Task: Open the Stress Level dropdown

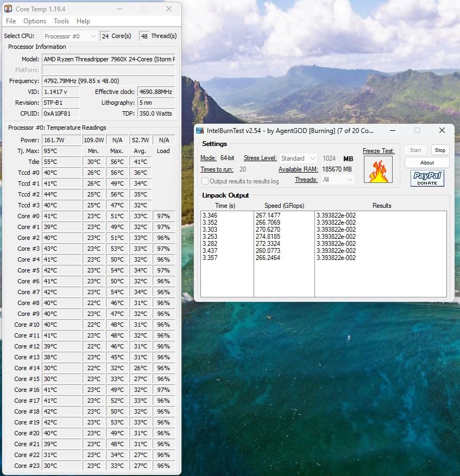Action: (298, 157)
